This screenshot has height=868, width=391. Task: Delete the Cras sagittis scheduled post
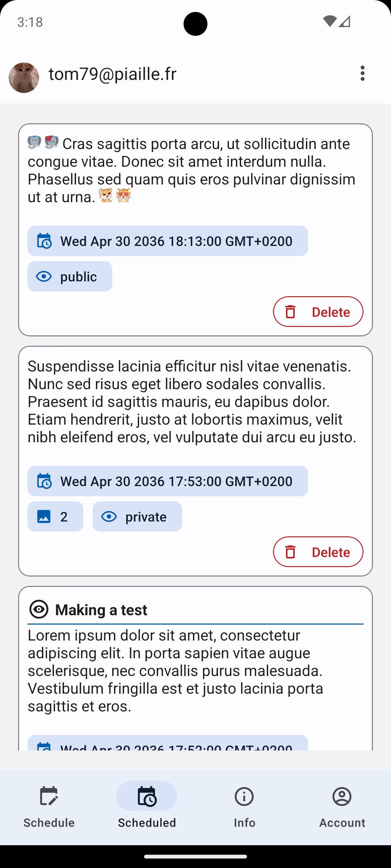point(318,312)
